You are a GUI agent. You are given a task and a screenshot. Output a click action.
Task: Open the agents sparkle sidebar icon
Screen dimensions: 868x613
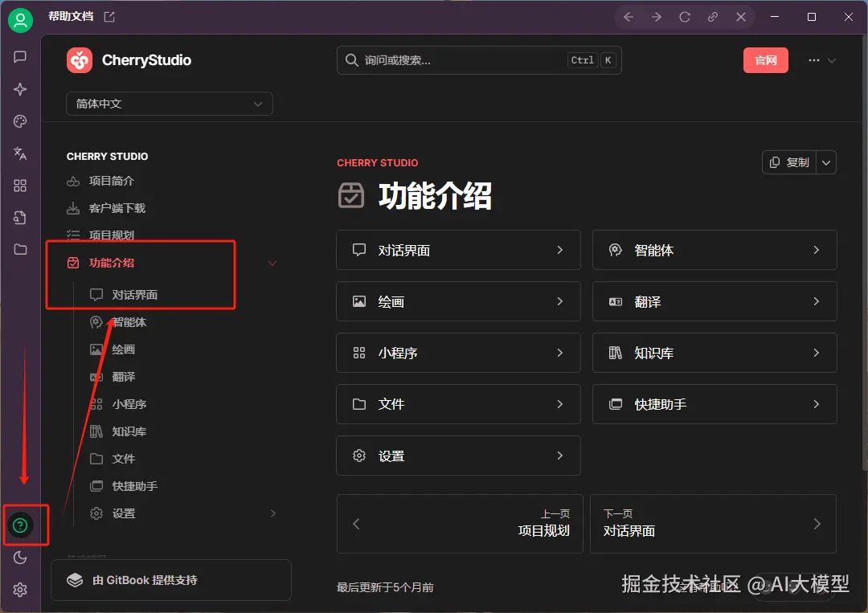[20, 89]
